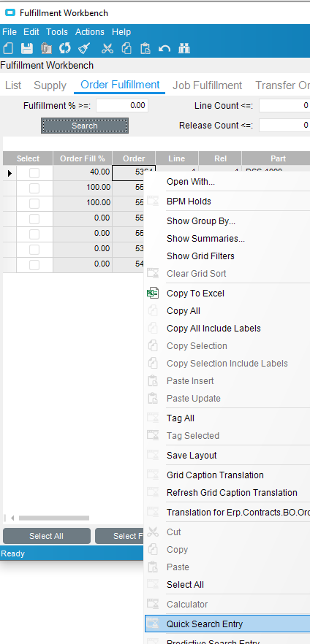Image resolution: width=310 pixels, height=644 pixels.
Task: Open Search using the binoculars icon
Action: click(184, 48)
